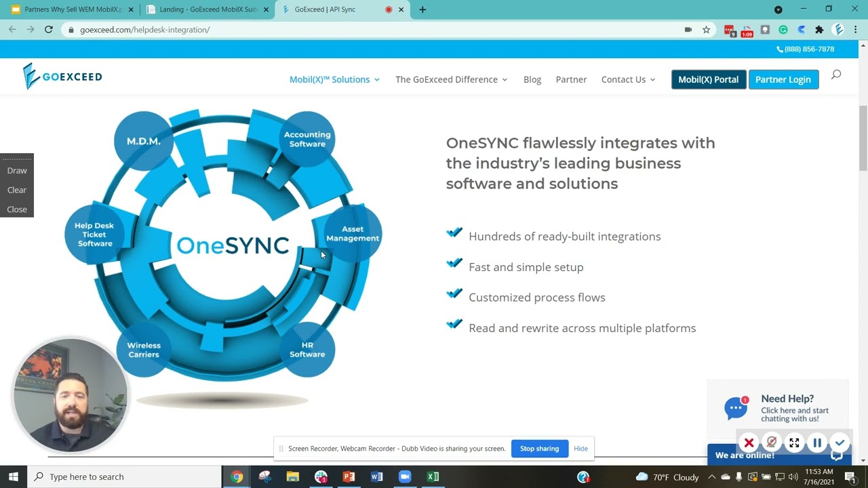Viewport: 868px width, 488px height.
Task: Click the camera icon in address bar
Action: click(688, 29)
